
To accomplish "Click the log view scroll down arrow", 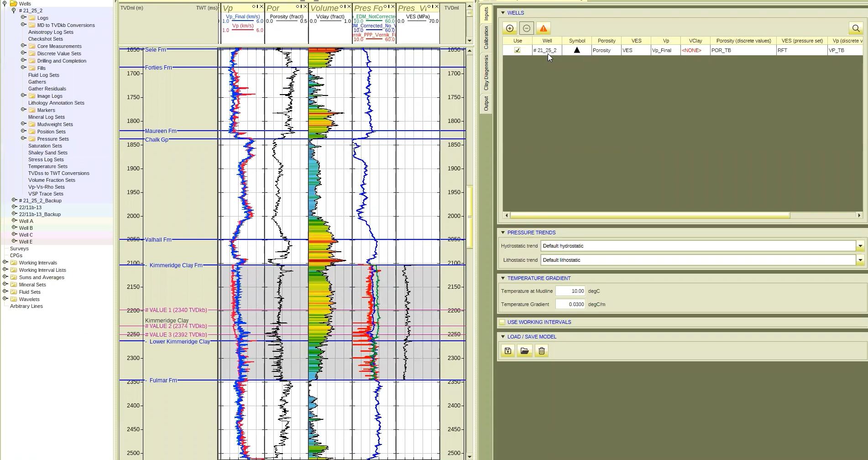I will 469,456.
